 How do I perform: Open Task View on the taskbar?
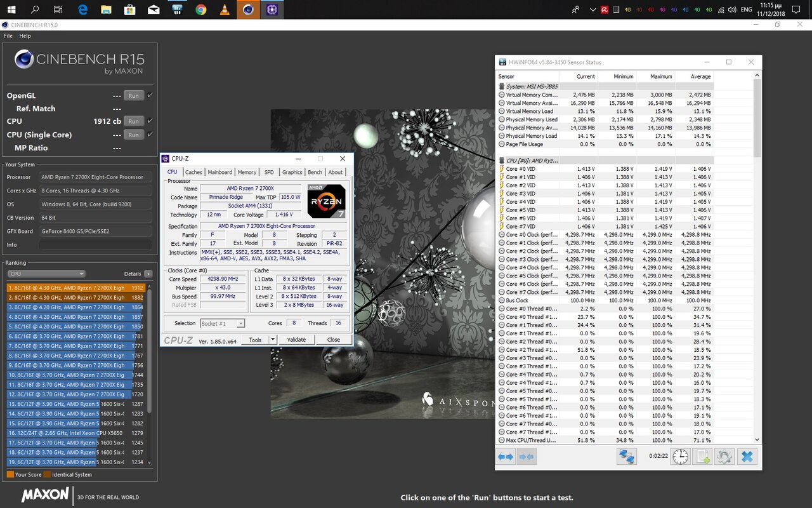tap(58, 10)
